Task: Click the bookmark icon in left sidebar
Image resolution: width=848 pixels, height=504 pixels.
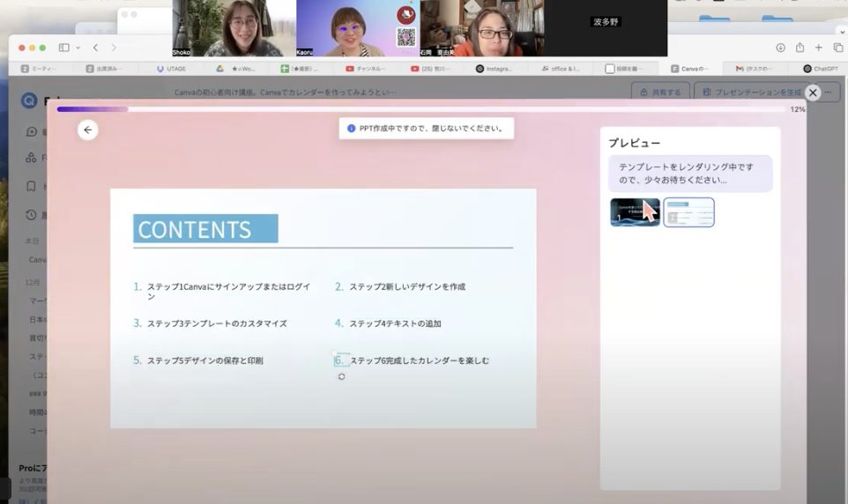Action: (x=32, y=186)
